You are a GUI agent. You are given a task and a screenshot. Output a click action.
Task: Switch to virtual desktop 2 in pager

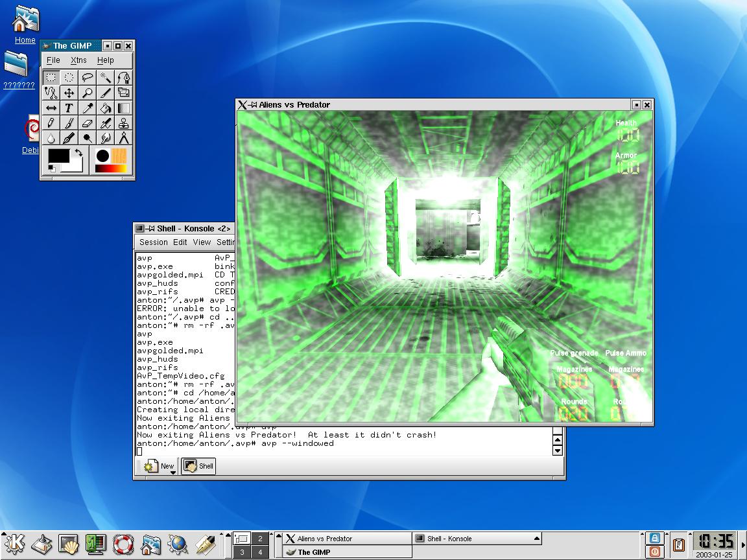coord(260,539)
